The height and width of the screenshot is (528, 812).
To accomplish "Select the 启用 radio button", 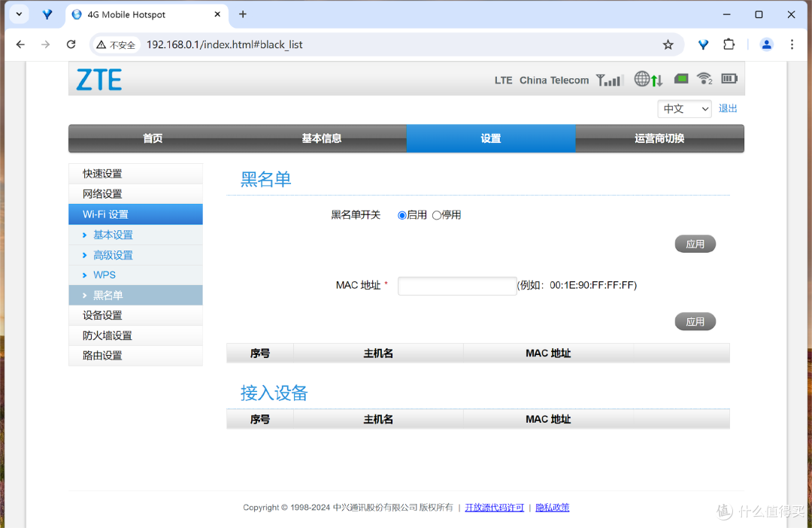I will coord(401,215).
